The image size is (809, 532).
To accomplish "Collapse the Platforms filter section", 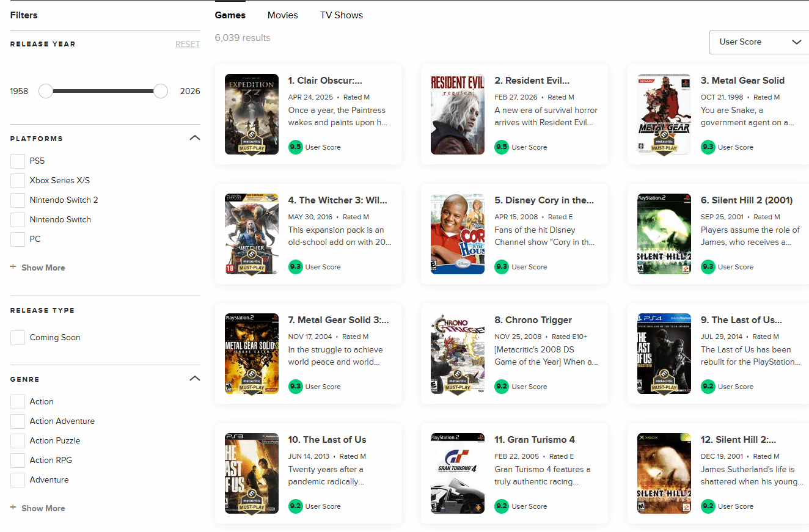I will click(x=195, y=138).
